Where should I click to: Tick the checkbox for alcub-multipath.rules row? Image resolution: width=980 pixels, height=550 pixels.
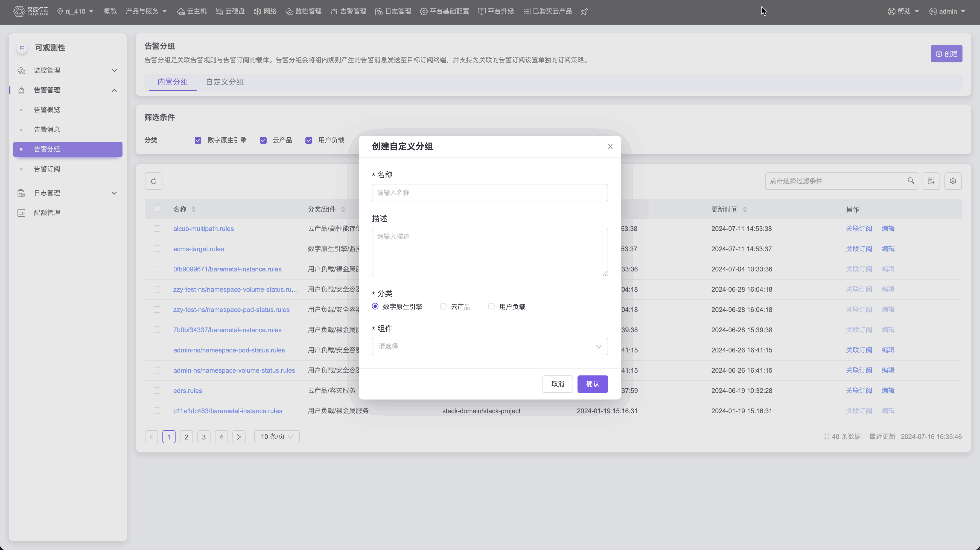(157, 229)
